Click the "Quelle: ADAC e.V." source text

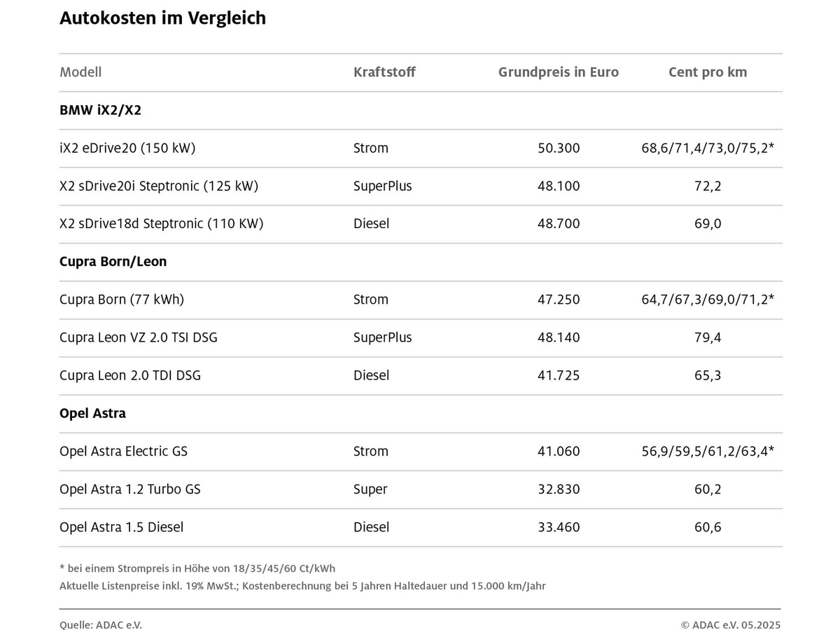tap(101, 625)
